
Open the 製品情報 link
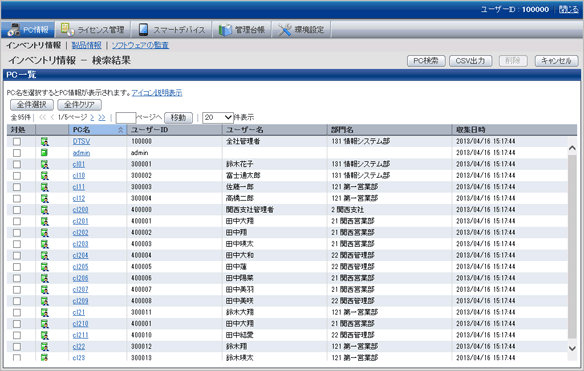point(86,45)
